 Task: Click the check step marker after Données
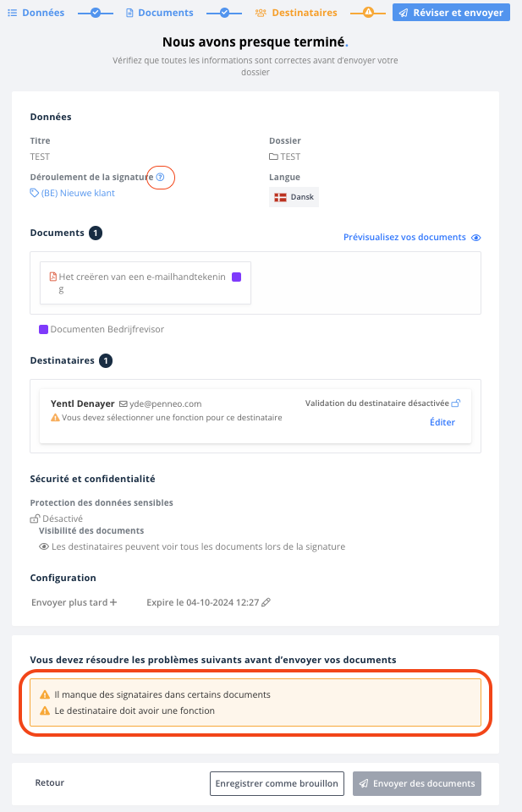tap(96, 13)
